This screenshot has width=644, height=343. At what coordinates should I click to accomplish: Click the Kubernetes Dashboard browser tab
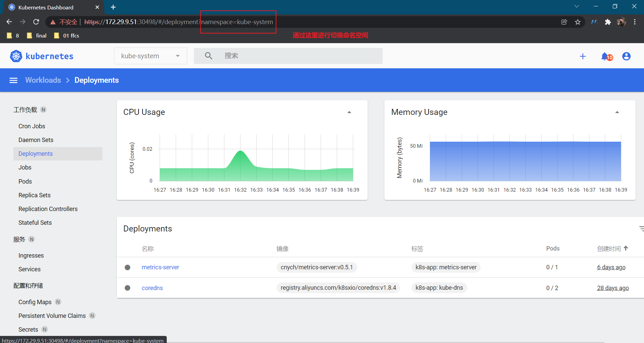[54, 7]
